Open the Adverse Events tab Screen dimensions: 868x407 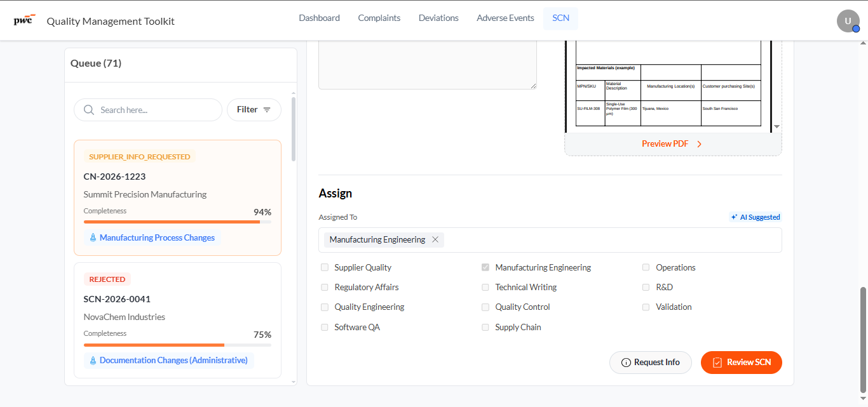coord(505,18)
